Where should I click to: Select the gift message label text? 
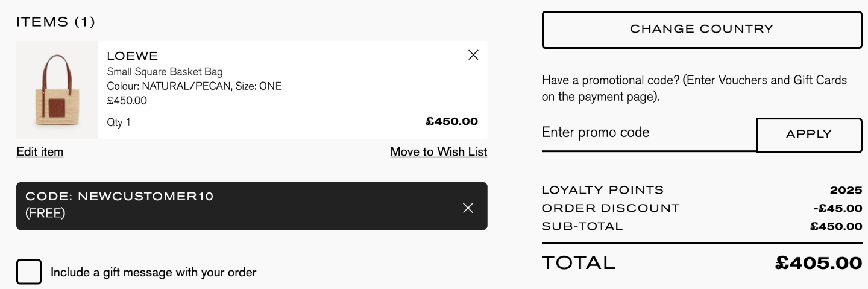coord(153,272)
